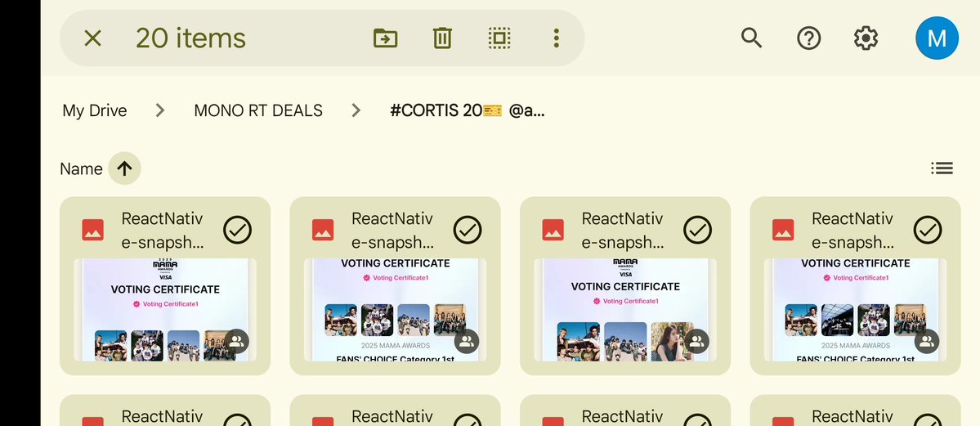This screenshot has width=980, height=426.
Task: Uncheck the second ReactNative card's checkmark
Action: (x=468, y=231)
